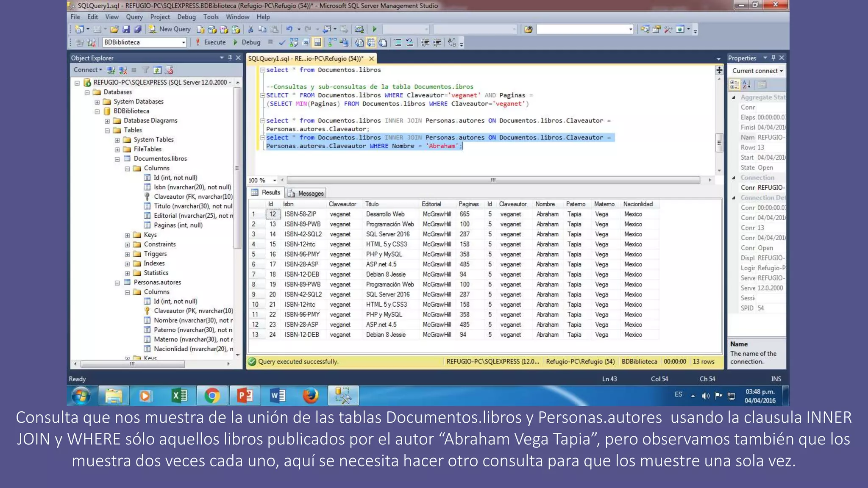Open Google Chrome from the taskbar
Viewport: 868px width, 488px height.
[212, 396]
